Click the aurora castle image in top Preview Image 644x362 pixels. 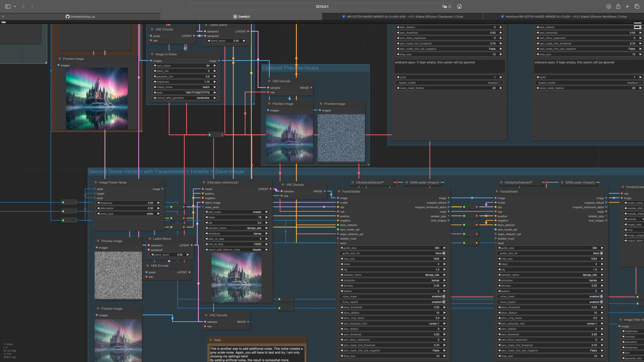(x=97, y=99)
